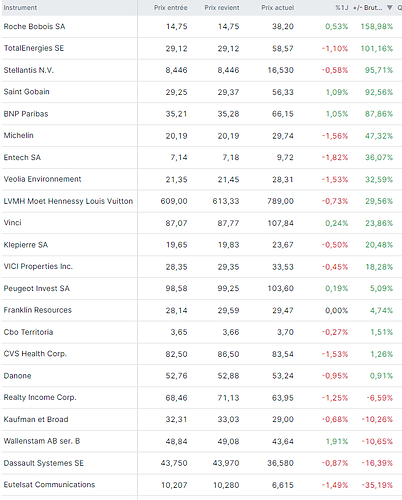Click Kaufman et Broad gross loss -10,26%
402x500 pixels.
tap(377, 419)
